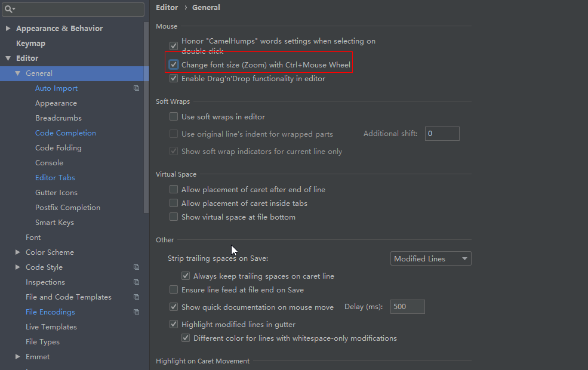Expand the Appearance & Behavior section
The image size is (588, 370).
click(8, 29)
